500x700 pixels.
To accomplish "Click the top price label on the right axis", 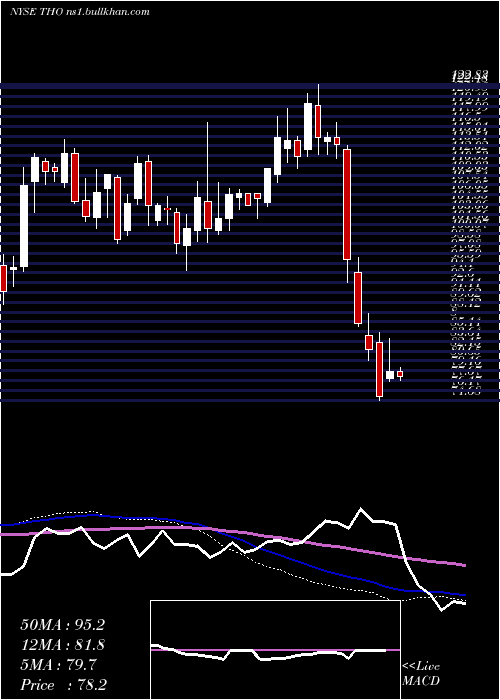I will pos(468,76).
